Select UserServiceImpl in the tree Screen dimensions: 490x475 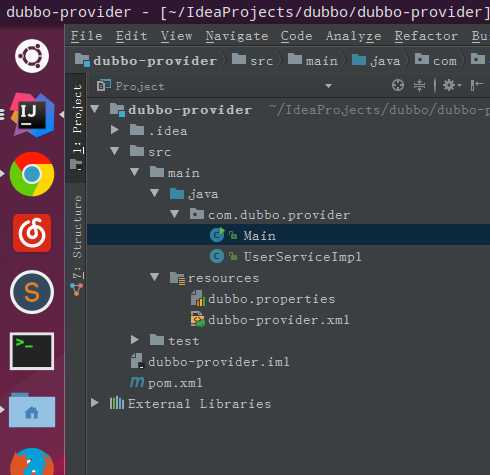302,257
